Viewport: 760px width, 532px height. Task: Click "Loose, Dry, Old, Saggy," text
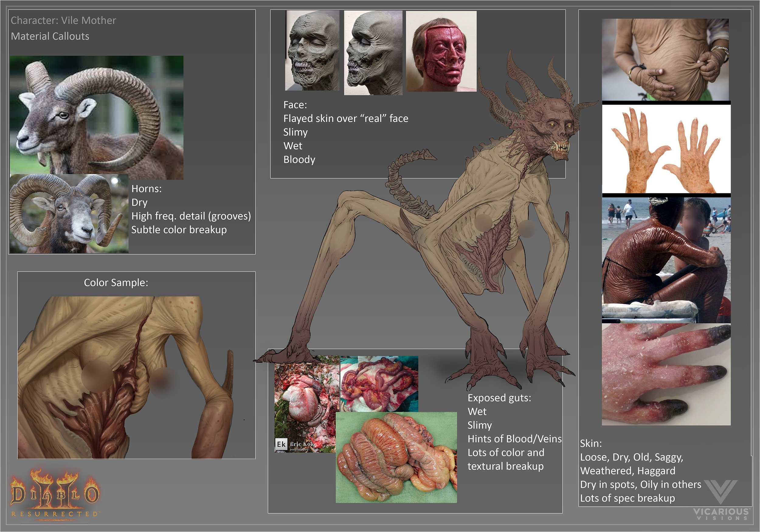[x=632, y=457]
